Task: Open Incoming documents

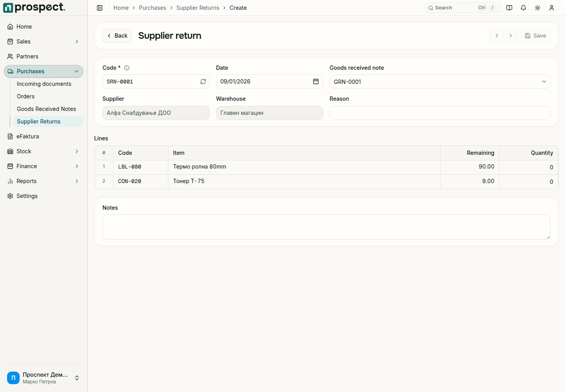Action: (48, 84)
